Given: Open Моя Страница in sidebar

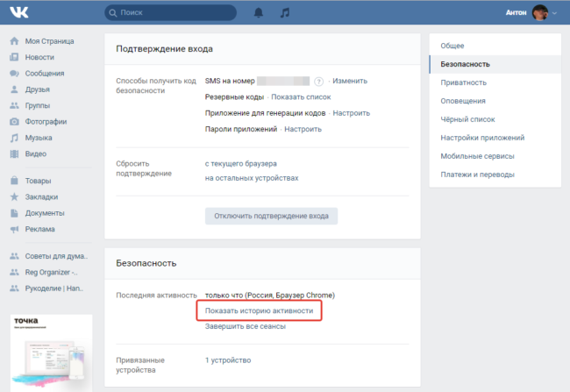Looking at the screenshot, I should [x=49, y=41].
